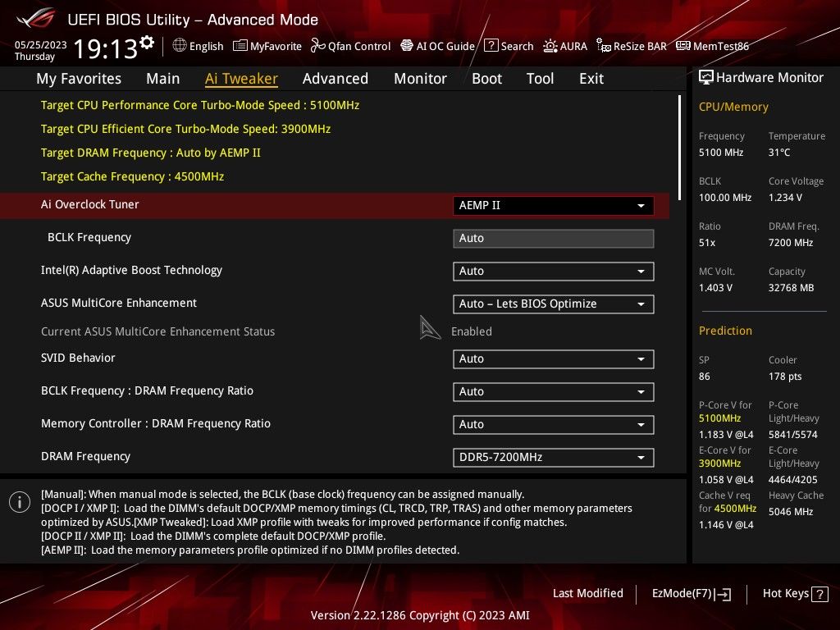Image resolution: width=840 pixels, height=630 pixels.
Task: Click MC Volt. value 1.403 V
Action: tap(715, 288)
